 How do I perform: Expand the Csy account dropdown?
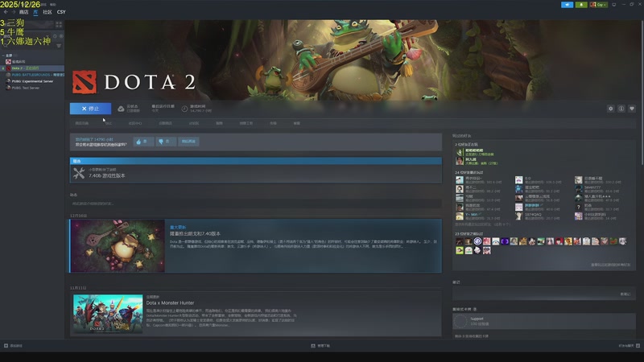pyautogui.click(x=598, y=5)
